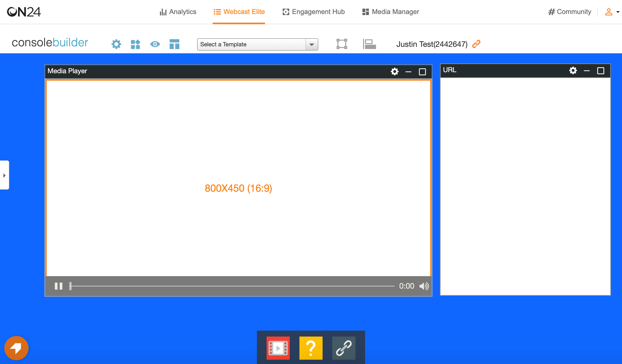Go to the Analytics tab

178,12
